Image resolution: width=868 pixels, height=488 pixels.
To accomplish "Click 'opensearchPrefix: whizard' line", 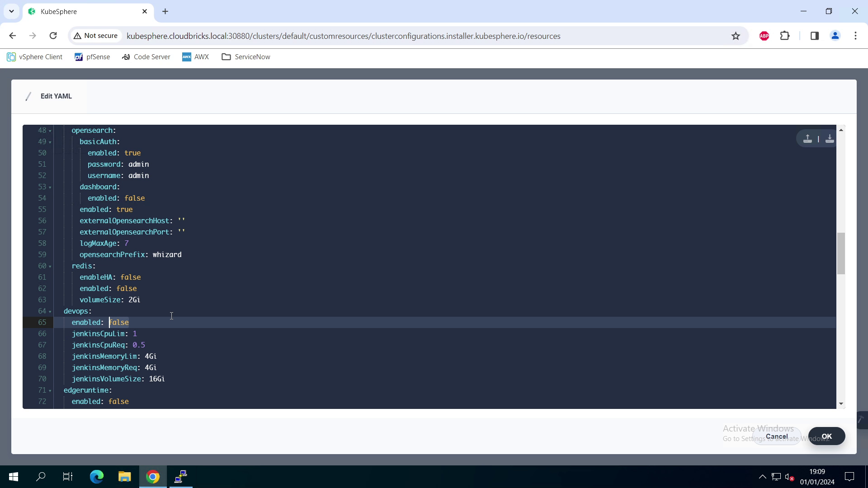I will 131,255.
